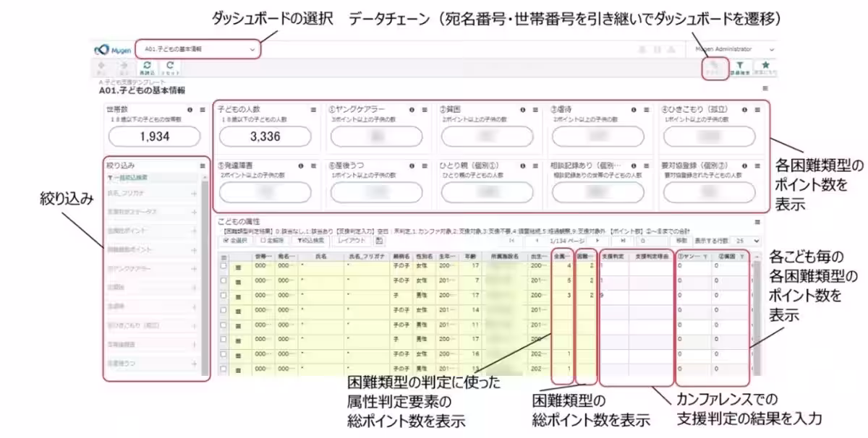The image size is (868, 438).
Task: Click filter icon on ②貧困 column header
Action: tap(741, 256)
